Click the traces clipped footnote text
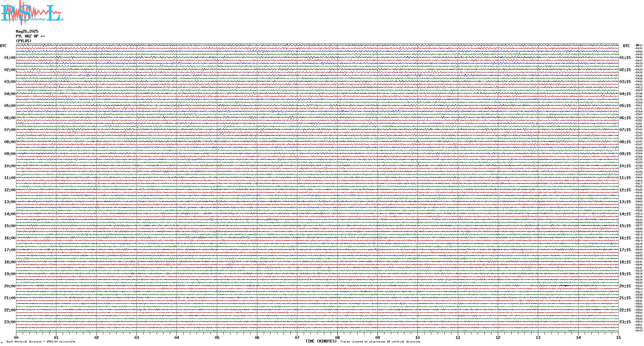 click(x=380, y=342)
